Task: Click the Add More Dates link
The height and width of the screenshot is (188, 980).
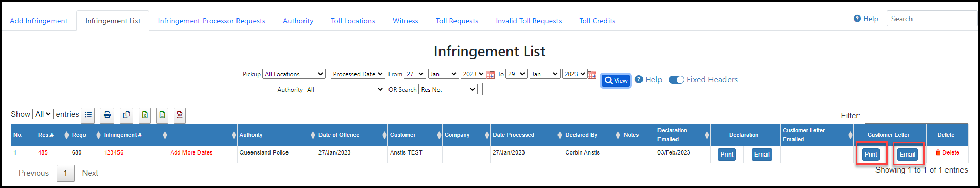Action: tap(191, 152)
